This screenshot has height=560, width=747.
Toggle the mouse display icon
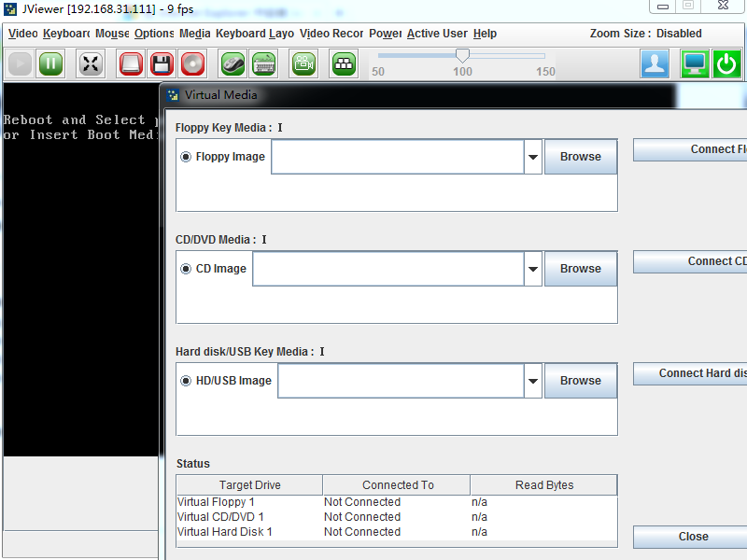click(x=233, y=63)
